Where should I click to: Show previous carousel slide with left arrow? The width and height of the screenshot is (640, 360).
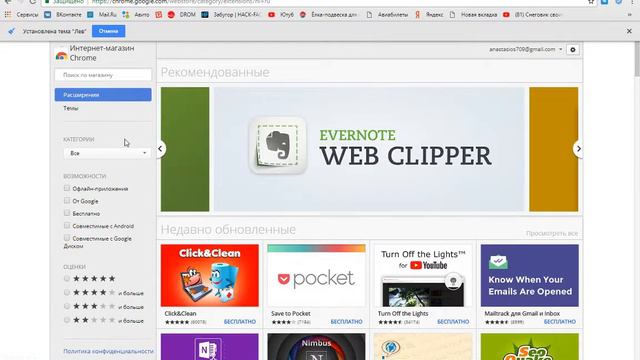click(x=160, y=149)
